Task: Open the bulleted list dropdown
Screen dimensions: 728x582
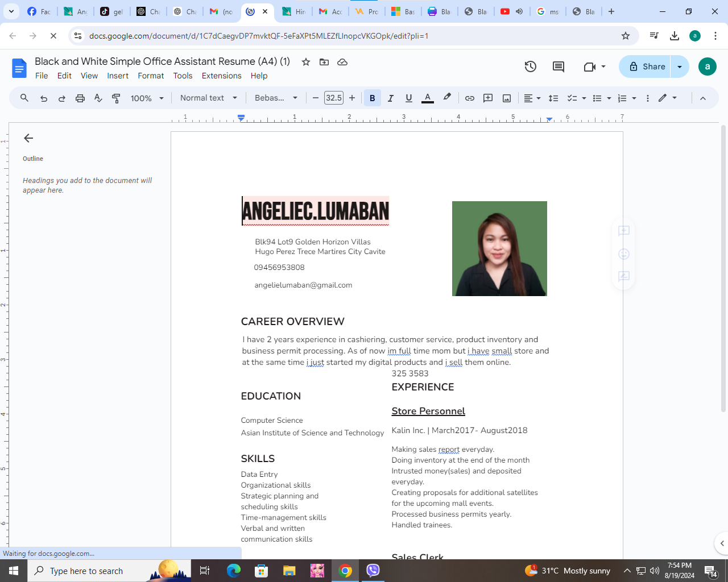Action: (602, 98)
